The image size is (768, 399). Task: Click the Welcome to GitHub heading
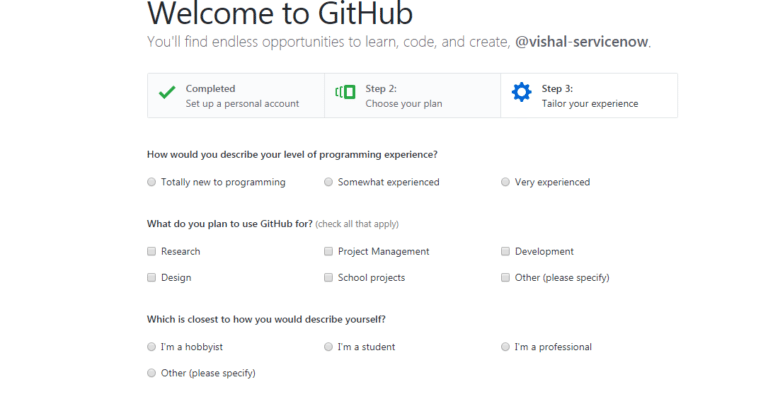(x=280, y=13)
